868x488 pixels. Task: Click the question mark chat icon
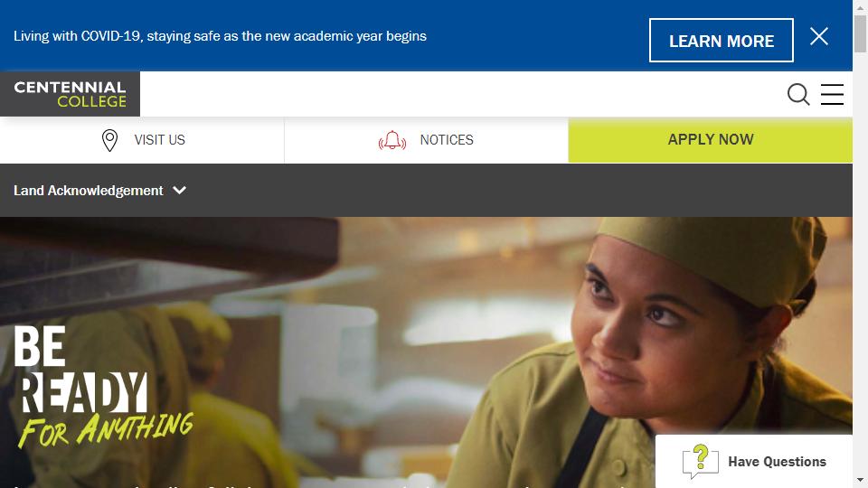tap(700, 461)
